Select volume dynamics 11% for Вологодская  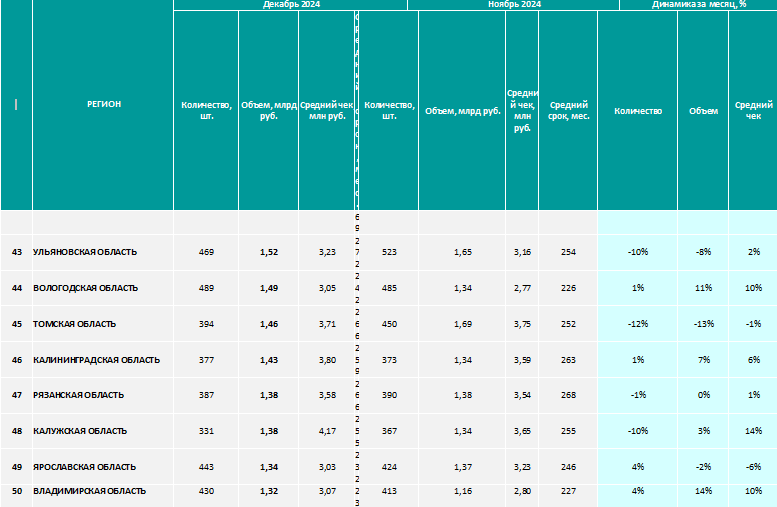[703, 288]
